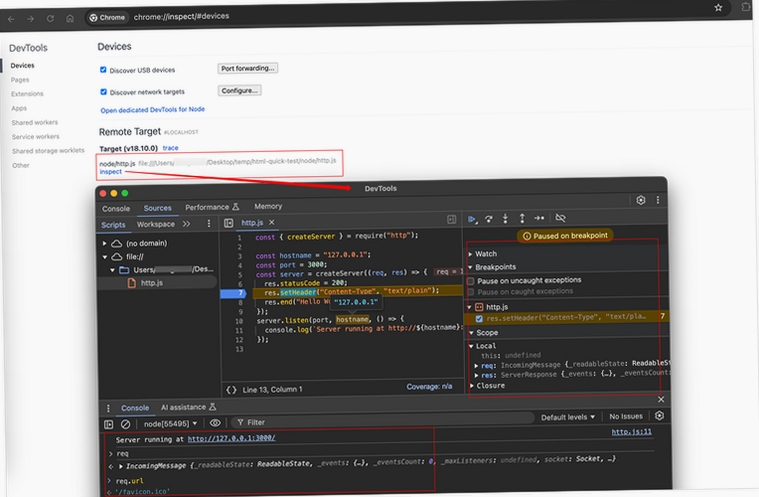Create a live expression with eye icon
The height and width of the screenshot is (497, 759).
click(x=215, y=423)
